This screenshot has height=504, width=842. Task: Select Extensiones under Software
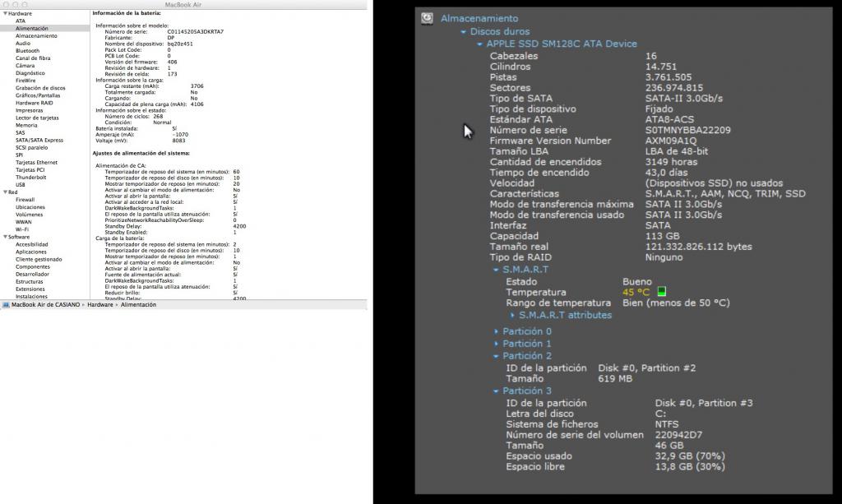click(x=30, y=289)
